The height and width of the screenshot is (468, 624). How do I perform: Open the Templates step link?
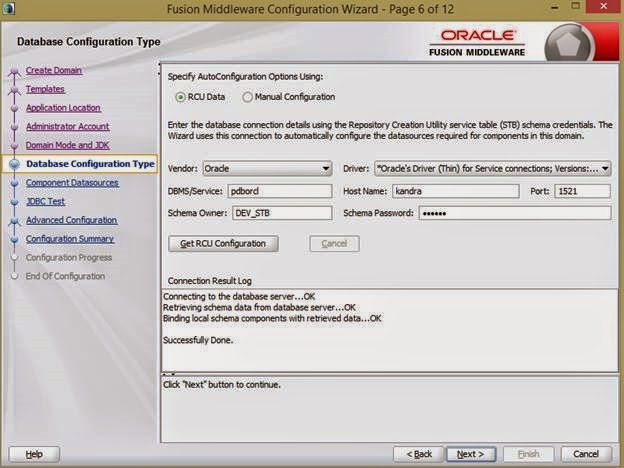coord(45,89)
